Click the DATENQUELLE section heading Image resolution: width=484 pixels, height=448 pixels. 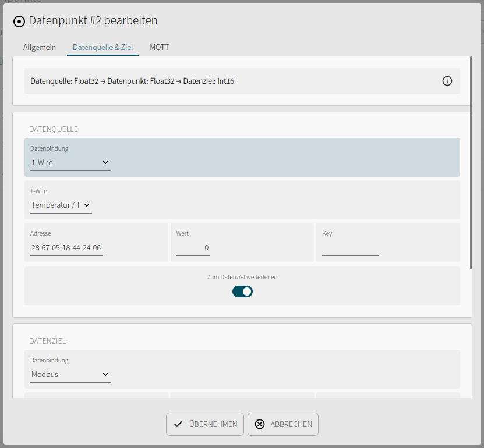54,129
